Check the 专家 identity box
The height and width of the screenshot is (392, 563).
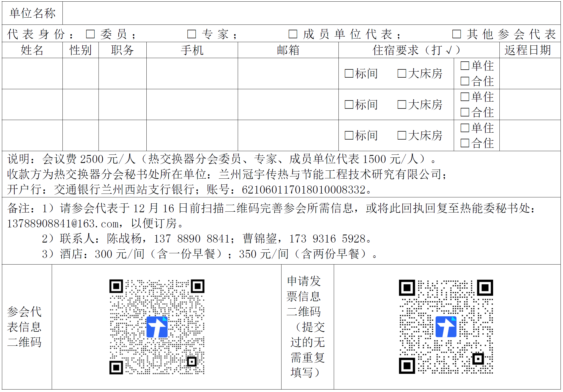[192, 34]
